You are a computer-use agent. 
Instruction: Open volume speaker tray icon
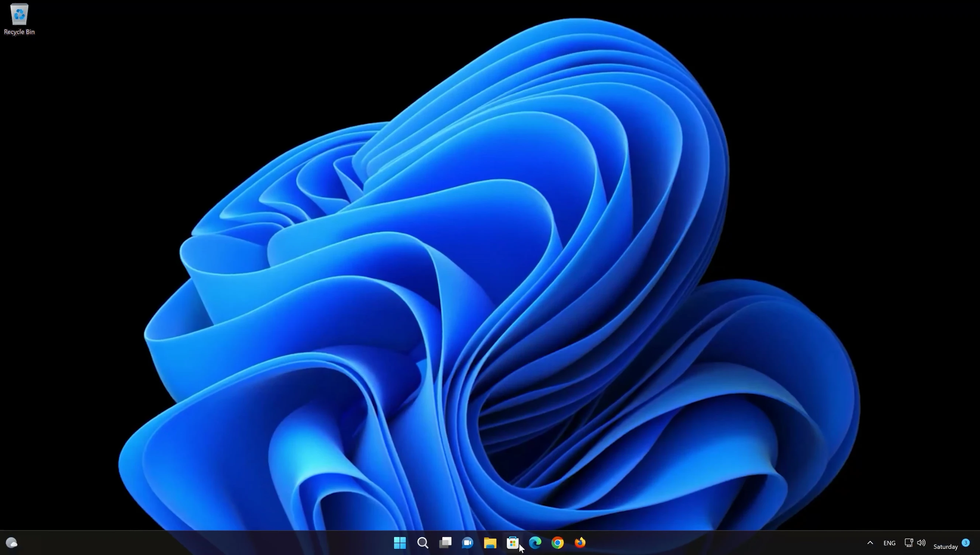921,542
